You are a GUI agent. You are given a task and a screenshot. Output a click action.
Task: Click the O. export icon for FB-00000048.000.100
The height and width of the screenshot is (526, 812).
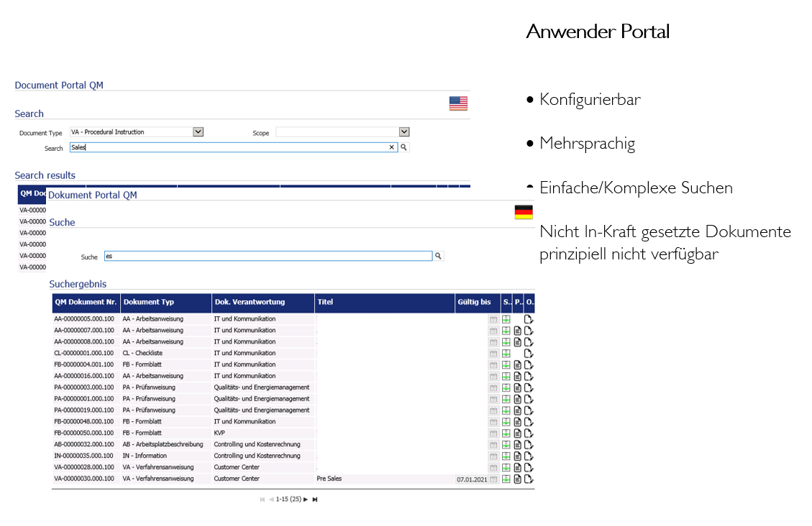(x=529, y=422)
